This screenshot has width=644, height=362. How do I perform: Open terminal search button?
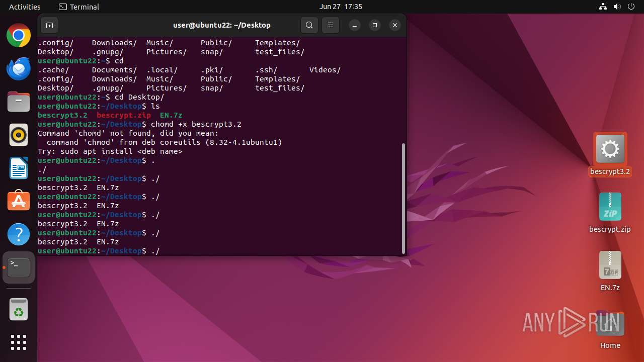pyautogui.click(x=309, y=25)
